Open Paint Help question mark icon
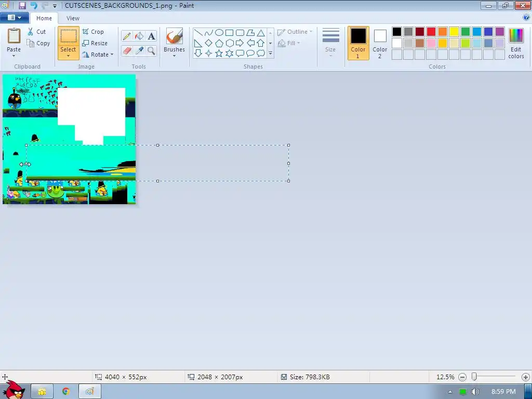532x399 pixels. click(526, 18)
